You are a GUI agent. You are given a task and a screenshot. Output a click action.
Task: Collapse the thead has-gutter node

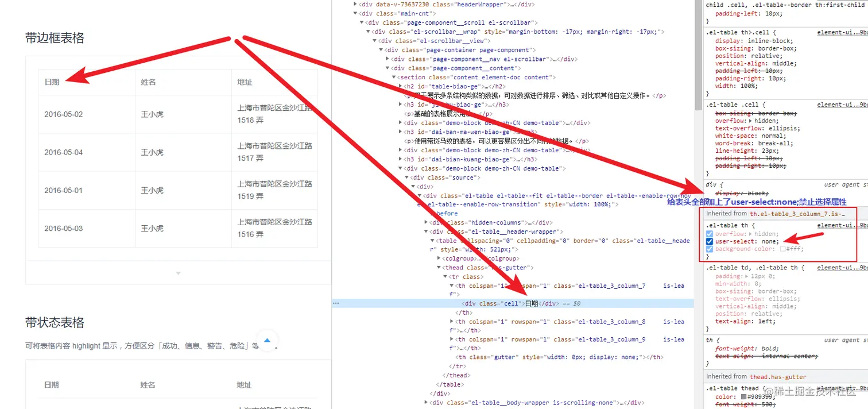pos(439,268)
